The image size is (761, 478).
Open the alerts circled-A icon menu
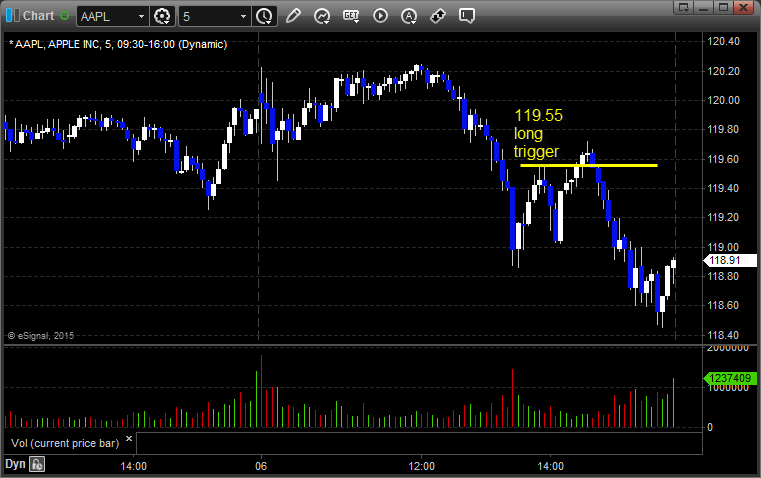[x=409, y=16]
